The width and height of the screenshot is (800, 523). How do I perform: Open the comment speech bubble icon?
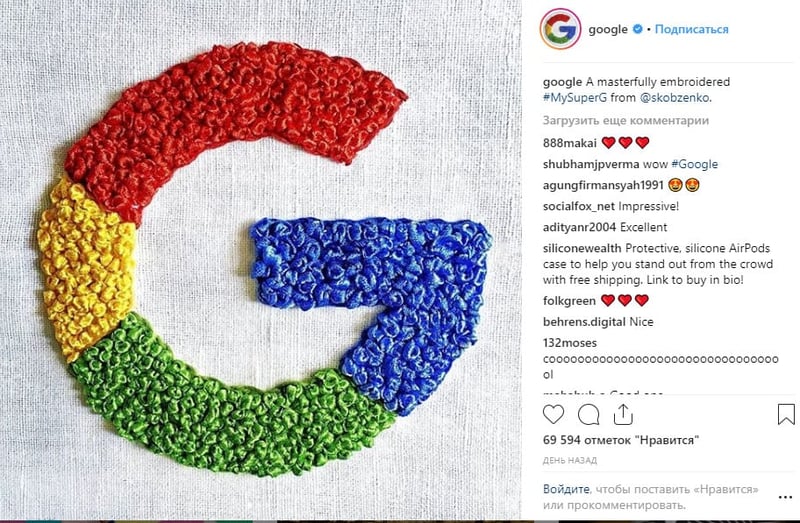point(588,415)
